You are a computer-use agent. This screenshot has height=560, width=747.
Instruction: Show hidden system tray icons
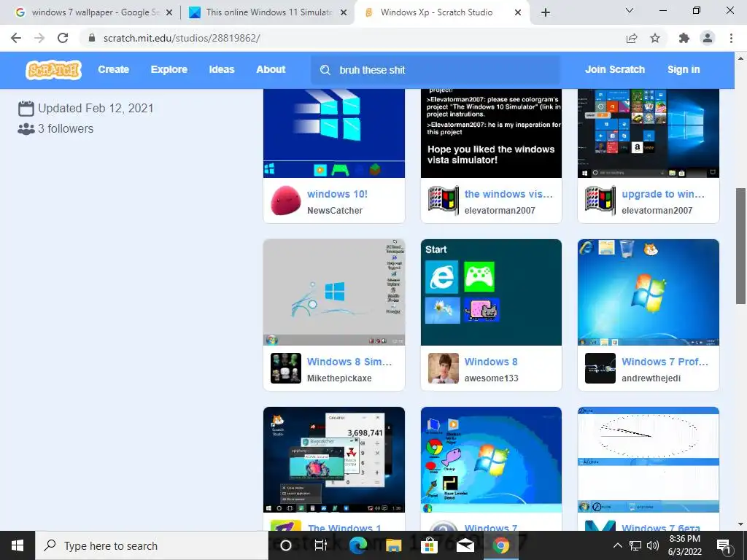617,545
